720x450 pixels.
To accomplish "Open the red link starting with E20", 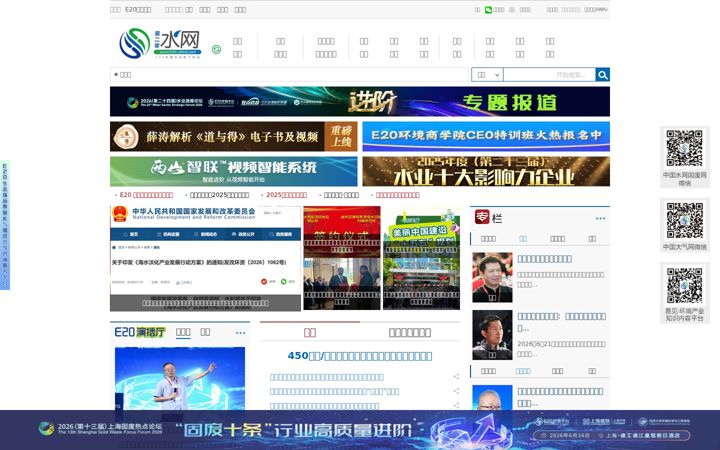I will click(x=146, y=195).
